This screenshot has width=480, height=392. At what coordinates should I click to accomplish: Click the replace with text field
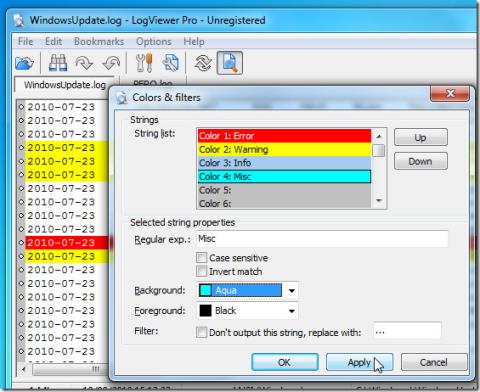coord(407,331)
